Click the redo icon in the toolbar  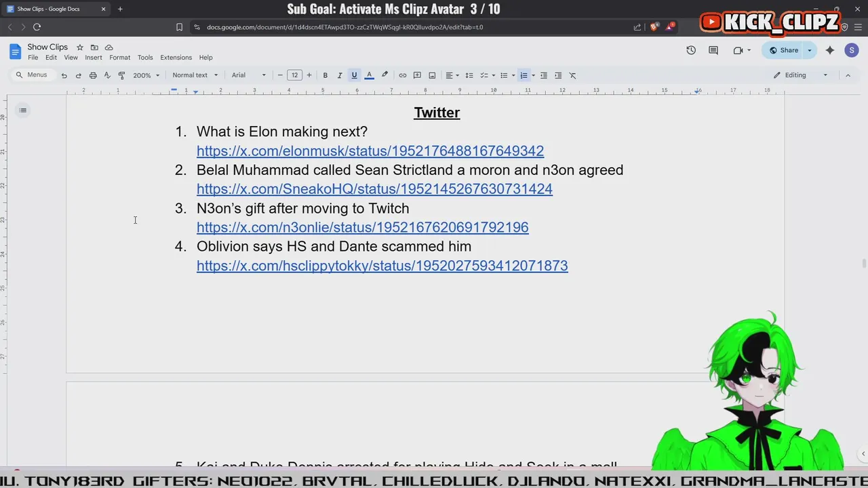[x=78, y=75]
